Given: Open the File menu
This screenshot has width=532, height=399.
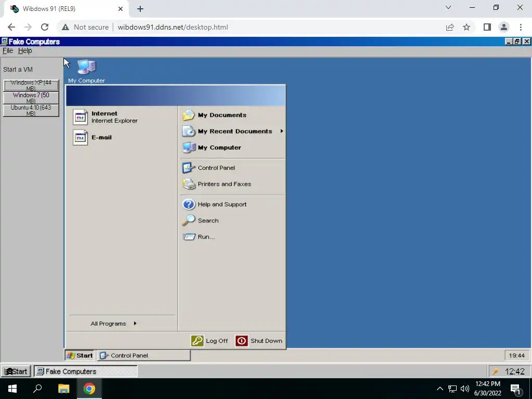Looking at the screenshot, I should pyautogui.click(x=7, y=50).
